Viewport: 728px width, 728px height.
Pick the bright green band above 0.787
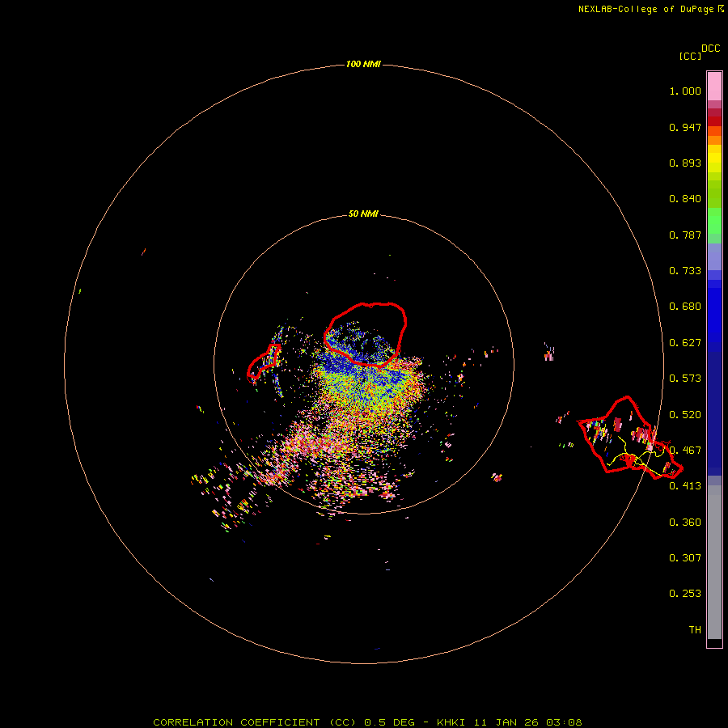714,221
